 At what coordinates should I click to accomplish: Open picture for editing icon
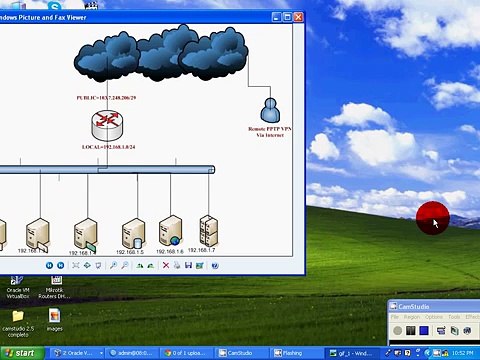[x=200, y=265]
